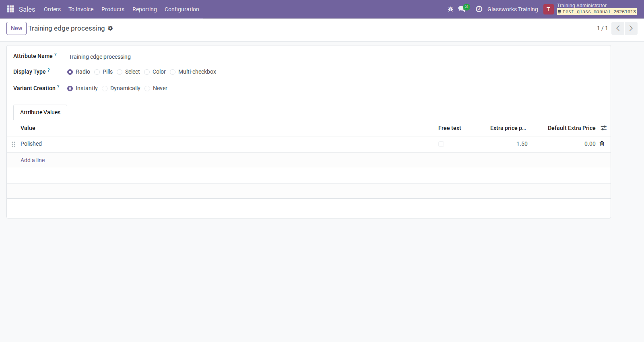Viewport: 644px width, 342px height.
Task: Delete the Polished value with trash icon
Action: pyautogui.click(x=602, y=144)
